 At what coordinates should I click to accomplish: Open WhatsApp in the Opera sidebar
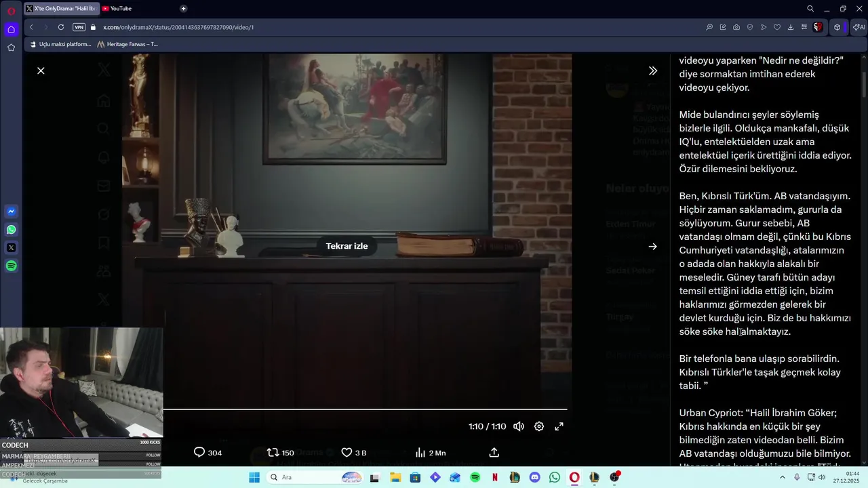[11, 230]
